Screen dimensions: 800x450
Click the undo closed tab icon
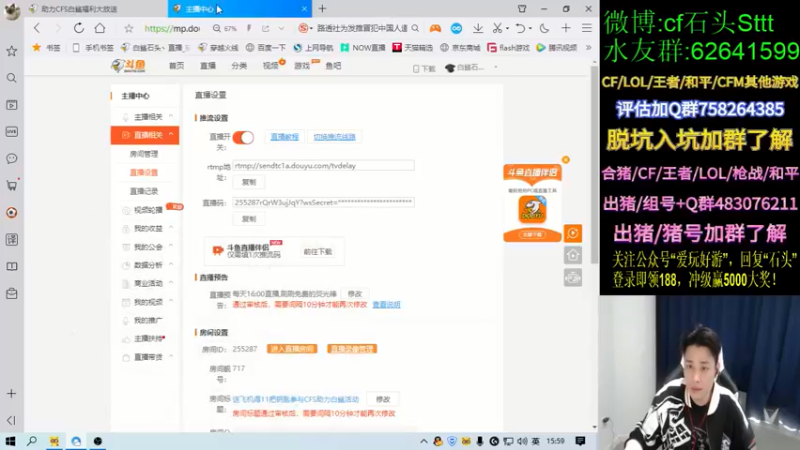click(x=520, y=29)
